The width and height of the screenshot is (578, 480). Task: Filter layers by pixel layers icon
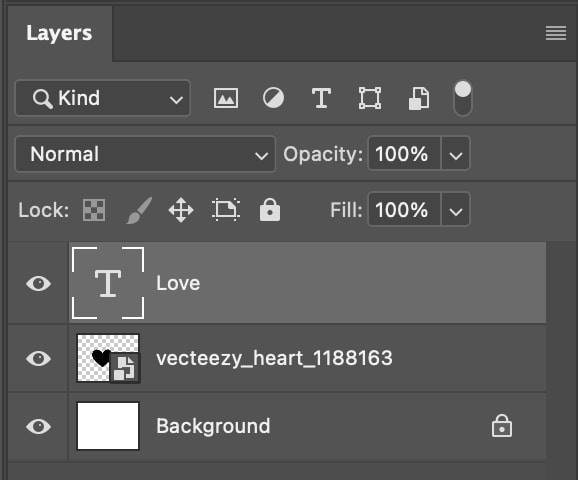pyautogui.click(x=226, y=98)
